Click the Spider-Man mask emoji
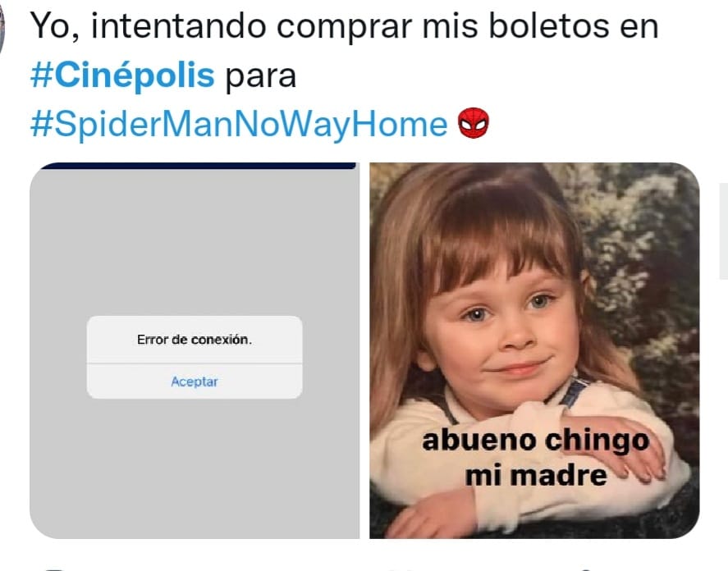Screen dimensions: 728x571 point(474,124)
